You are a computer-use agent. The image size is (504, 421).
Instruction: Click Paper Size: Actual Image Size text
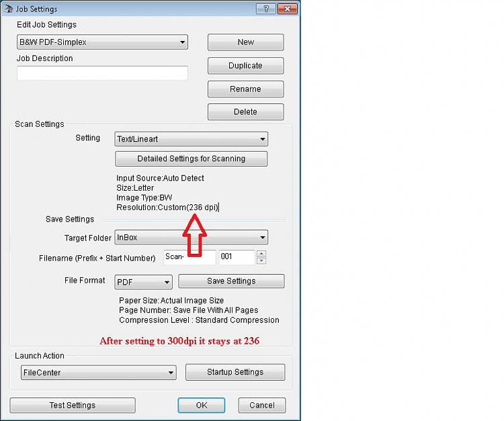[x=171, y=301]
